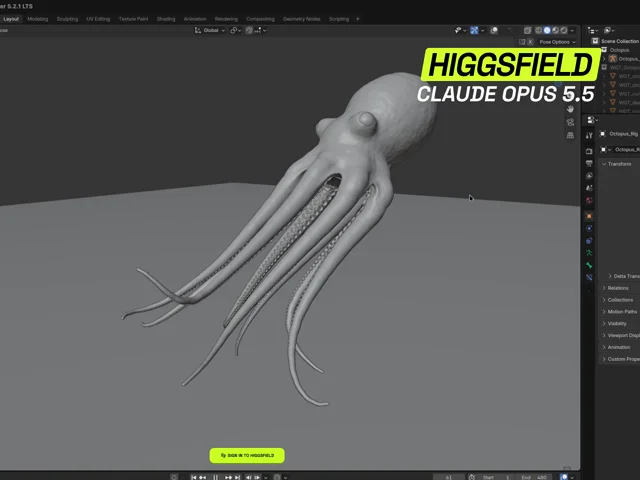Jump to the next keyframe
Viewport: 640px width, 480px height.
click(228, 477)
